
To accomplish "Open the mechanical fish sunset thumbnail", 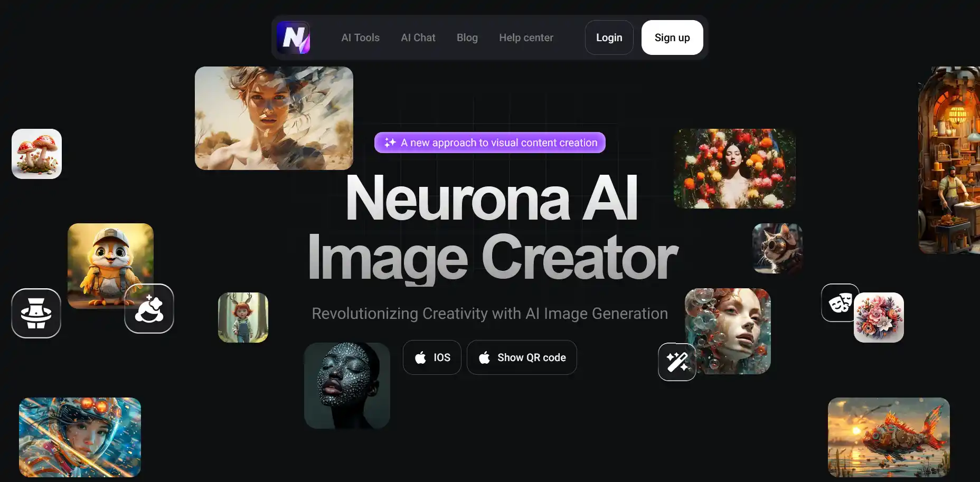I will (x=889, y=437).
